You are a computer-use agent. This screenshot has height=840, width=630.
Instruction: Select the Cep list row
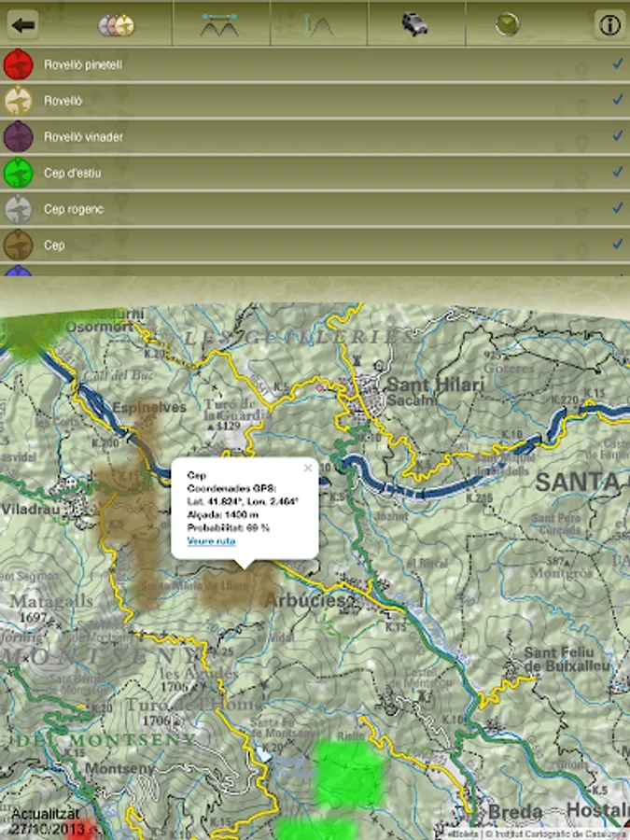315,245
